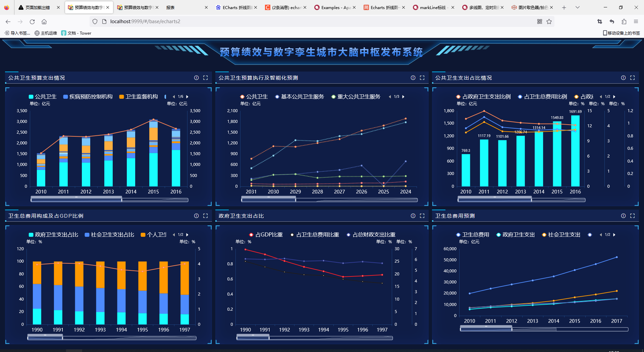Expand 公共卫生预算支出情况 panel to fullscreen
The height and width of the screenshot is (352, 644).
tap(206, 78)
